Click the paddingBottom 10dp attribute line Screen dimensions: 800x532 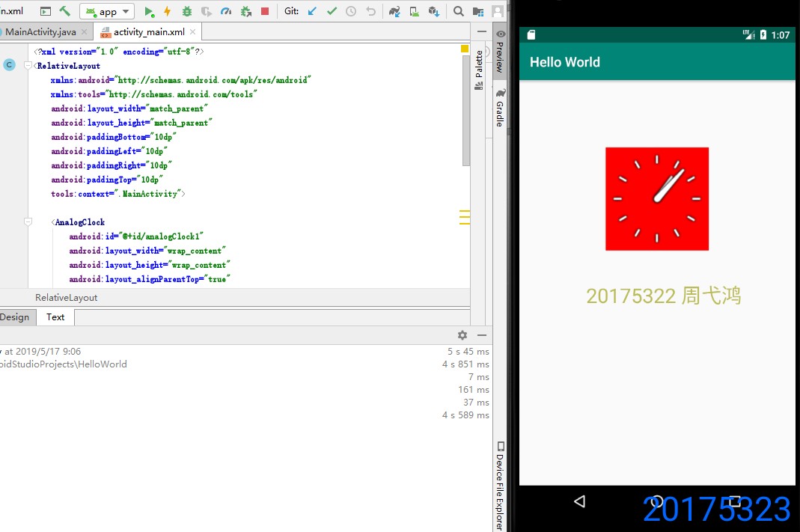(x=114, y=137)
